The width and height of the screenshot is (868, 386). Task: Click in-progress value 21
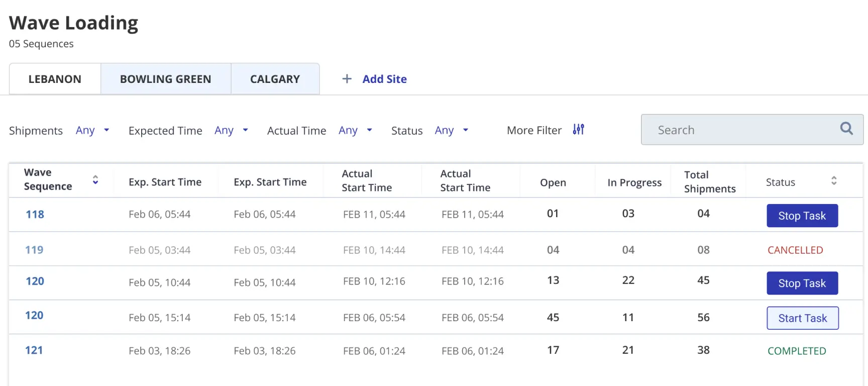(x=628, y=350)
